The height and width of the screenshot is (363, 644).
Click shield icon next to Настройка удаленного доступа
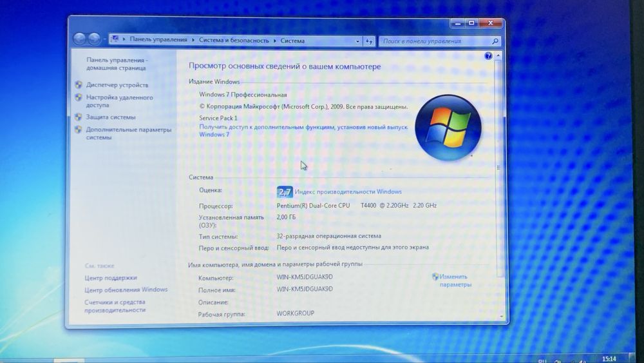click(x=79, y=97)
